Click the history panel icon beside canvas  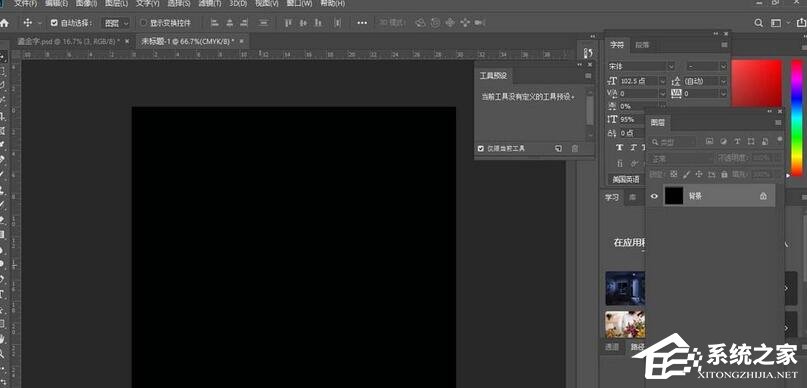(588, 52)
